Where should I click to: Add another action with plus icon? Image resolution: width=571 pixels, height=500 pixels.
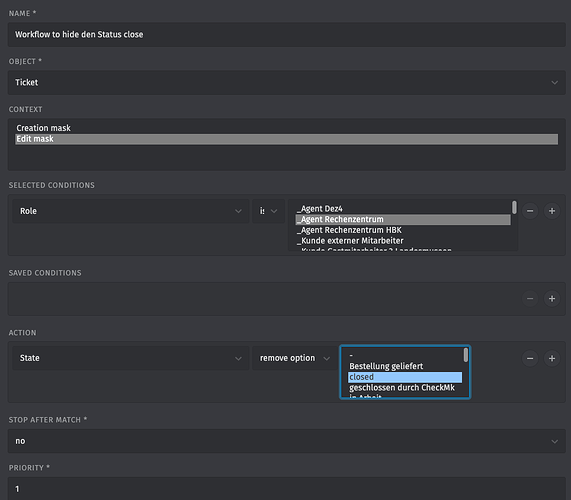click(552, 358)
